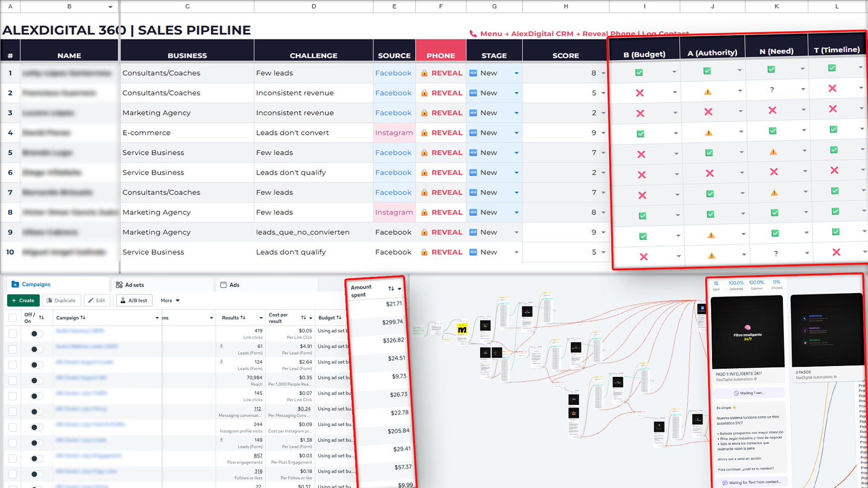Click the sort arrows on the Results column

pos(243,318)
